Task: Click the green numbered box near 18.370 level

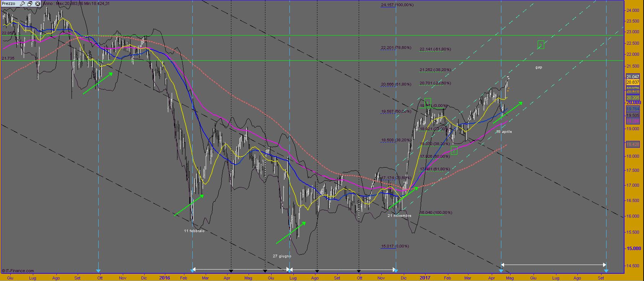Action: pos(454,150)
